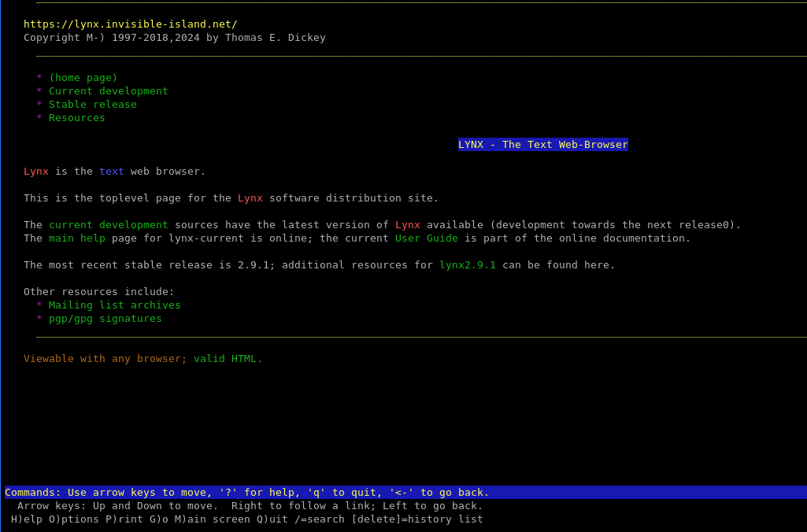Select the LYNX - The Text Web-Browser heading
Image resolution: width=807 pixels, height=532 pixels.
543,145
